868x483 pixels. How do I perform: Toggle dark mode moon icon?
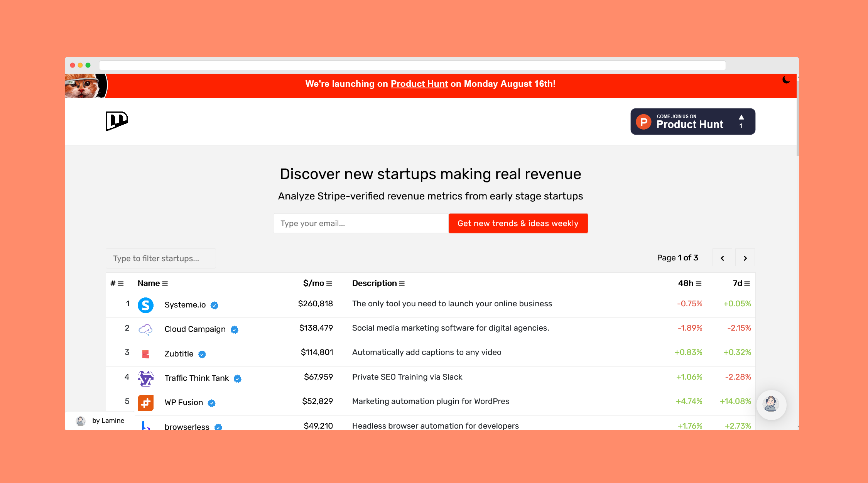(x=786, y=80)
